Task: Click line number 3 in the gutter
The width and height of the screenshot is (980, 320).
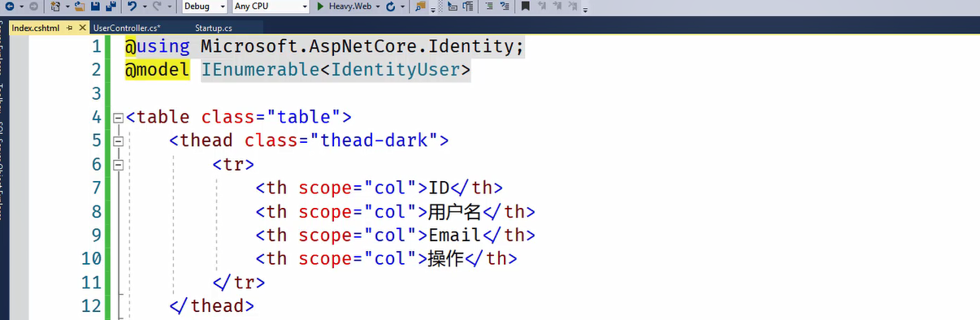Action: [x=96, y=93]
